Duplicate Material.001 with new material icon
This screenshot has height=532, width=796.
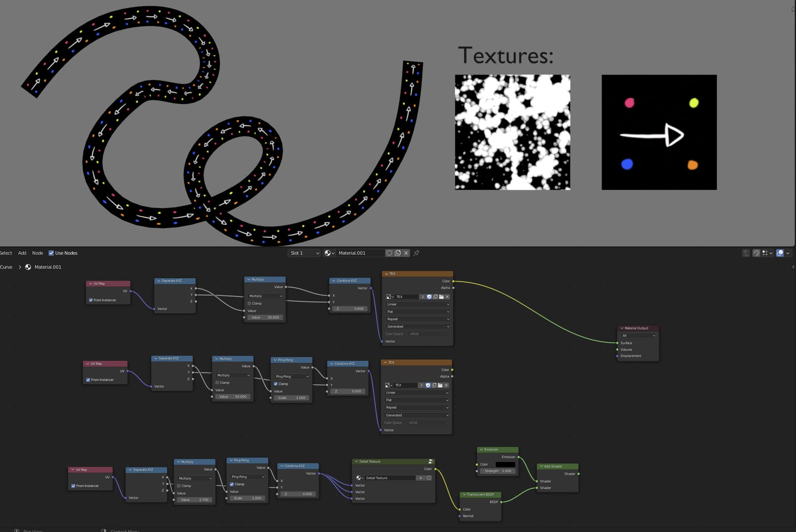(398, 253)
